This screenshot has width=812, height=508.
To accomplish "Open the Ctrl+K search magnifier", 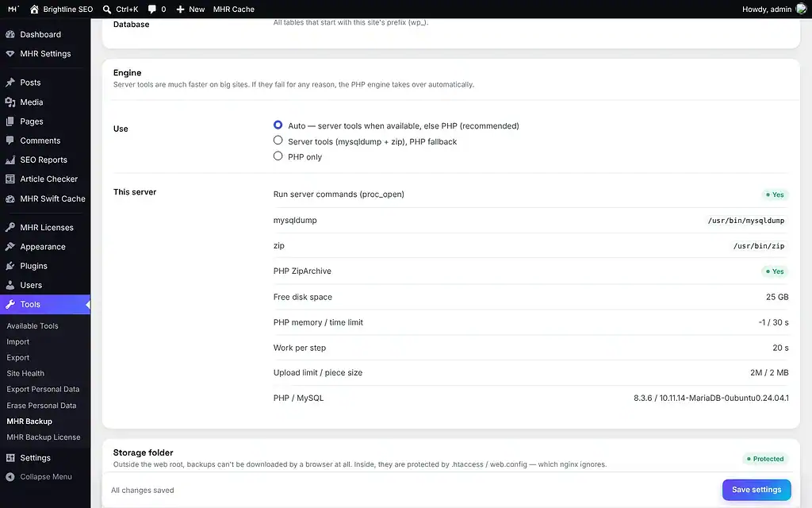I will [107, 10].
